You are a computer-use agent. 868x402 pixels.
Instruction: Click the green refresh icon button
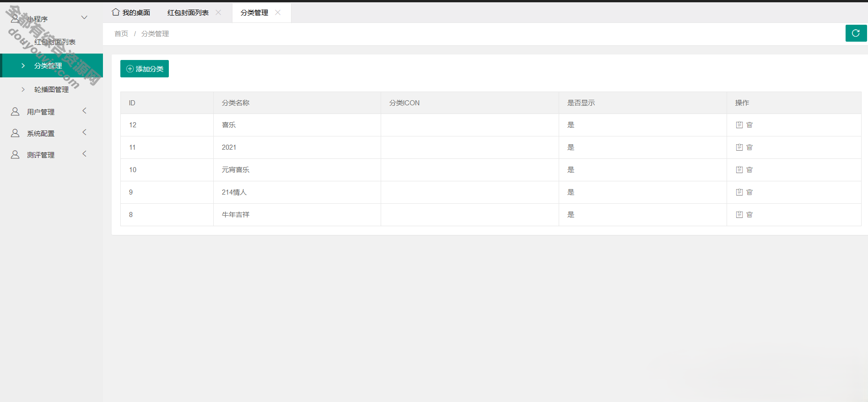(x=856, y=33)
